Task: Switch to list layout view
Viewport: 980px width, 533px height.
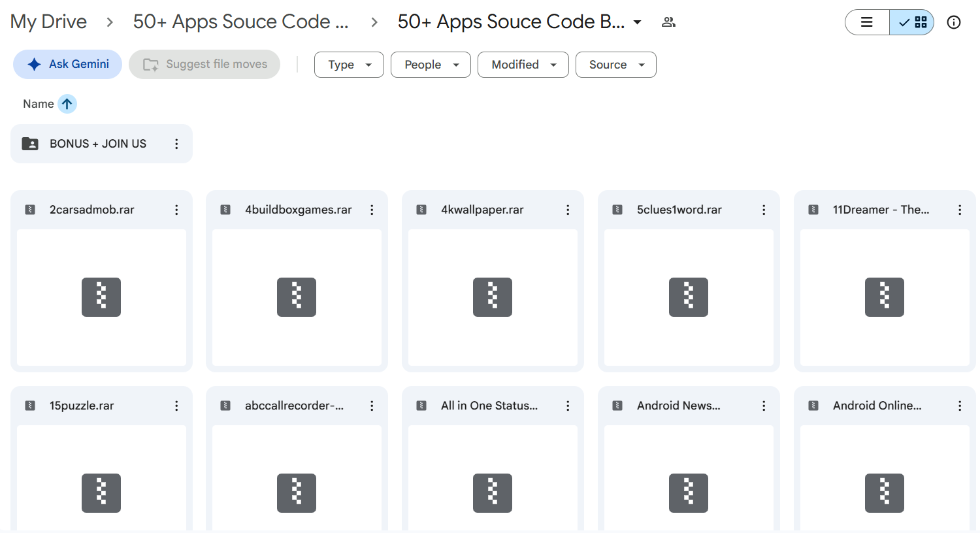Action: (x=867, y=22)
